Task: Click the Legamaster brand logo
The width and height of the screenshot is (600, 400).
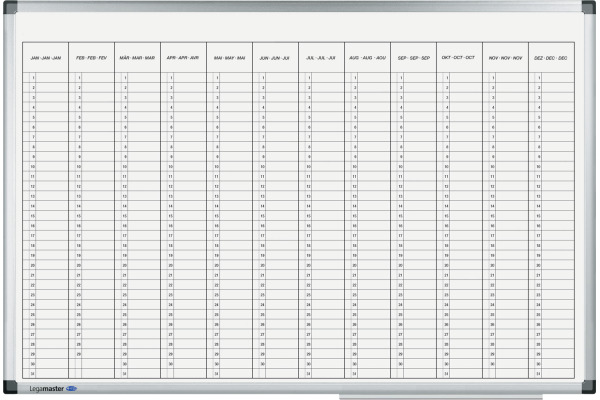Action: pyautogui.click(x=53, y=389)
